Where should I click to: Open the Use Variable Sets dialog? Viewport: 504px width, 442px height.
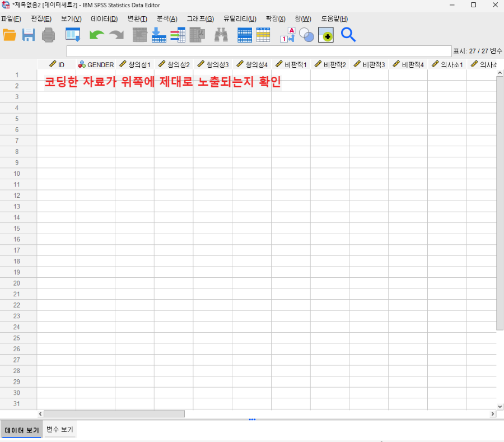(x=307, y=35)
